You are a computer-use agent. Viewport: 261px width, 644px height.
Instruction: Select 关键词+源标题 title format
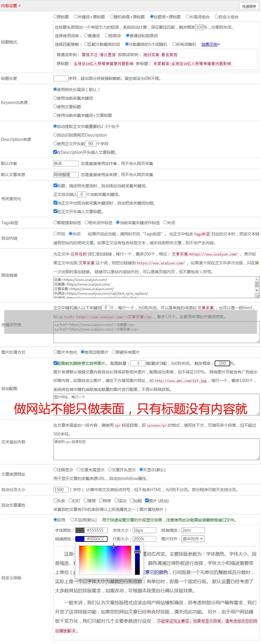click(x=76, y=17)
